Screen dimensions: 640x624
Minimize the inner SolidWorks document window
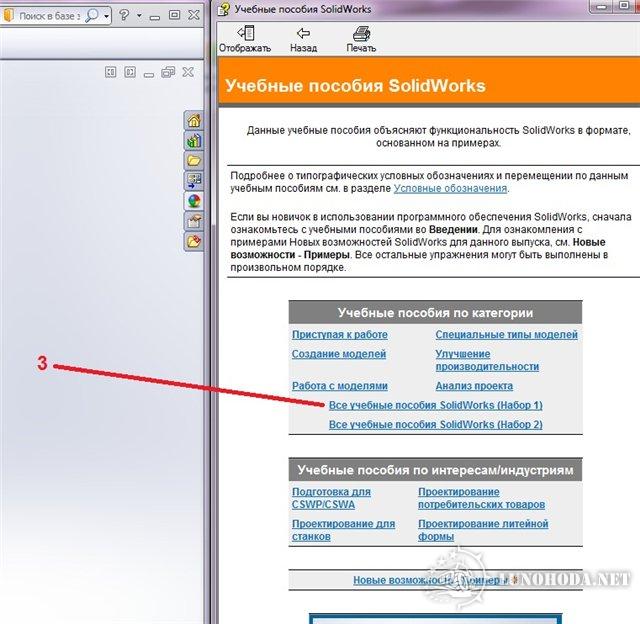click(149, 73)
